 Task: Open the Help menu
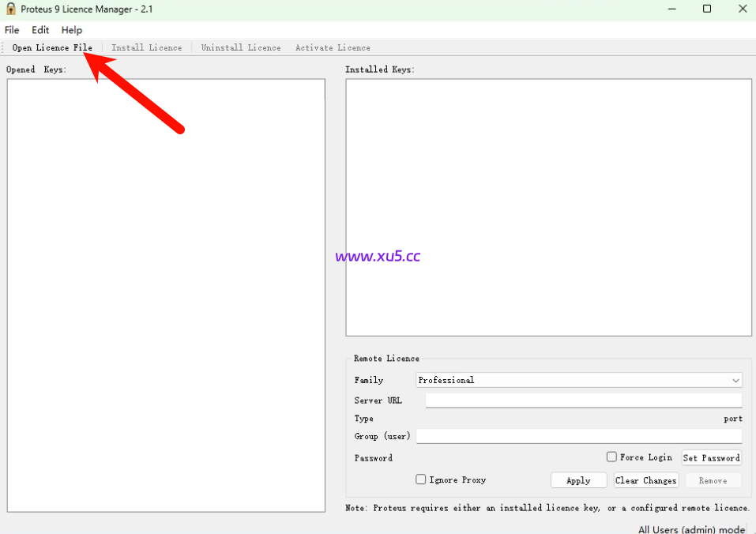point(72,30)
